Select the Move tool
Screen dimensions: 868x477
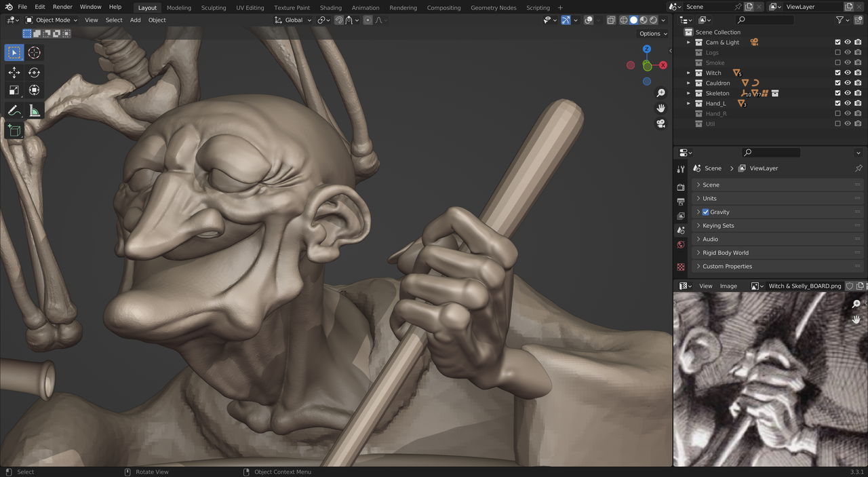pyautogui.click(x=14, y=73)
